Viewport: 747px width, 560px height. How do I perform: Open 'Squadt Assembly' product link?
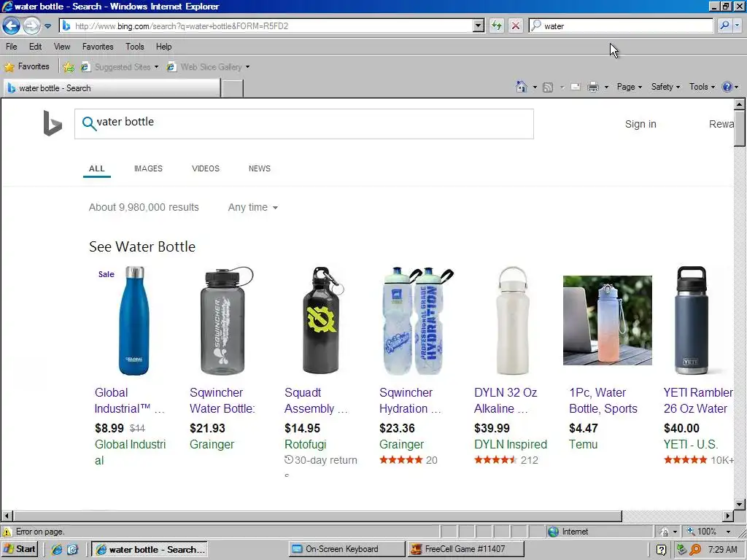coord(316,400)
